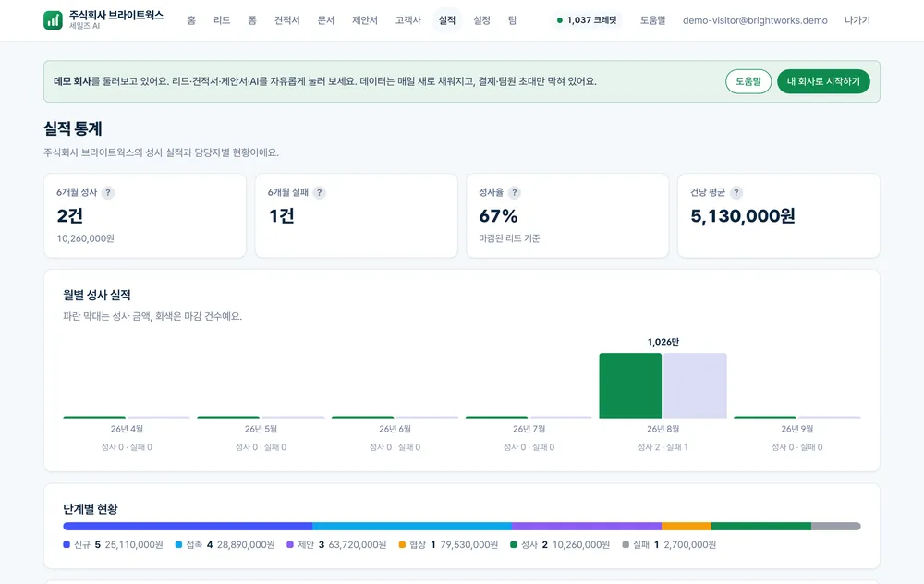
Task: Open 도움말 link in the top navigation
Action: click(653, 20)
